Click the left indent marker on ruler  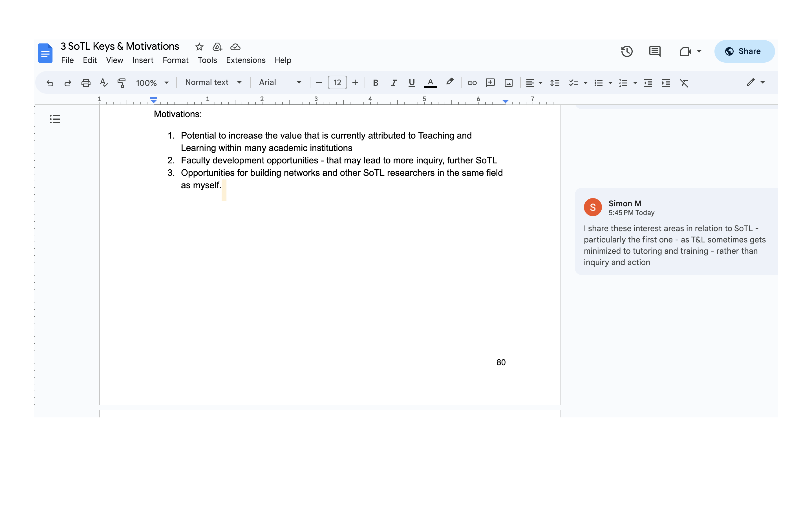[153, 100]
